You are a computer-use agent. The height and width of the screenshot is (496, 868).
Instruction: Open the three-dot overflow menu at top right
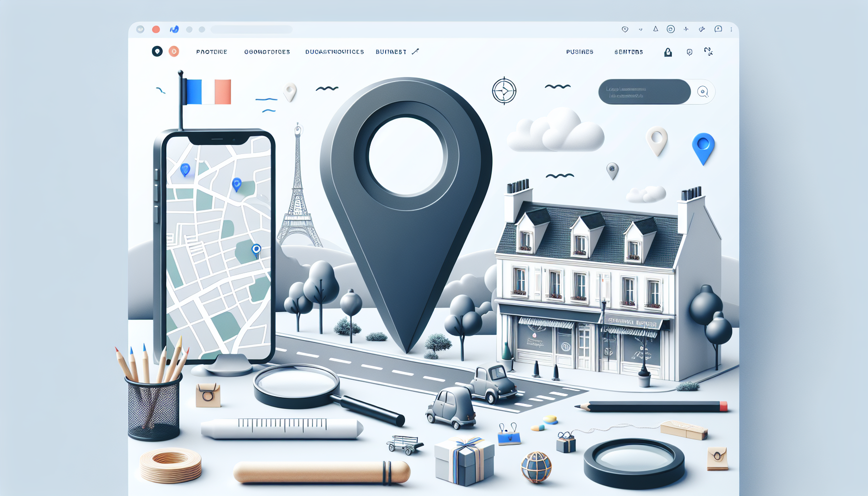coord(731,29)
